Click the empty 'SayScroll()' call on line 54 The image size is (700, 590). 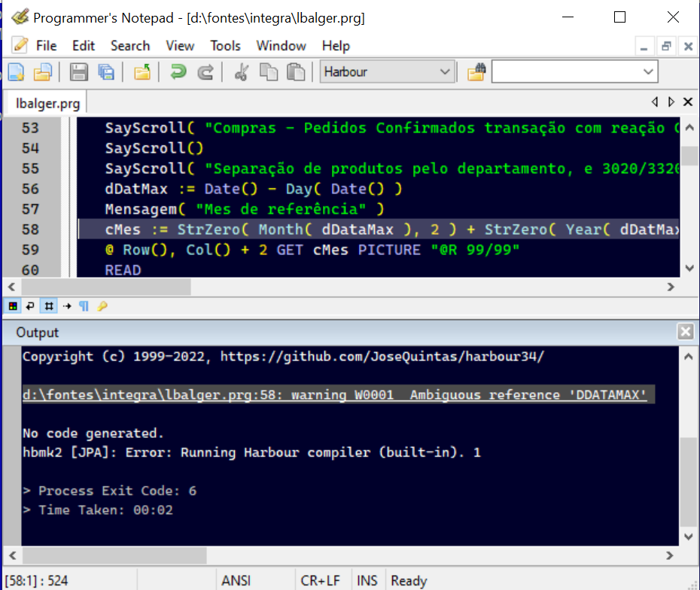point(154,148)
